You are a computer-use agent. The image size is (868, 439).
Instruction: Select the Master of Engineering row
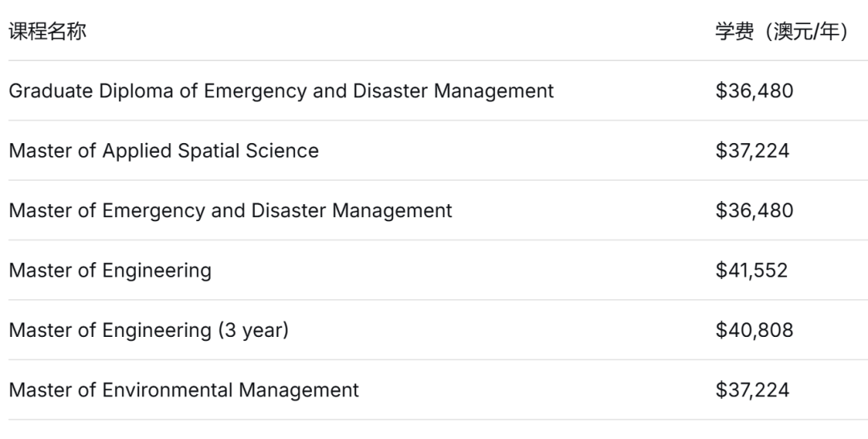click(110, 270)
